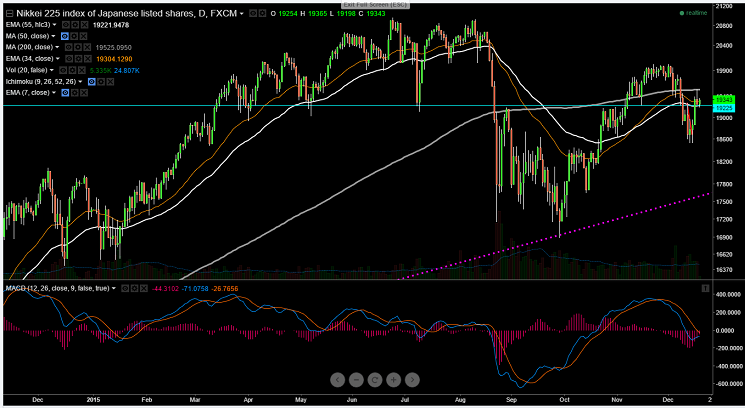Click the green 19343 price label on axis
Screen dimensions: 745x408
click(723, 100)
